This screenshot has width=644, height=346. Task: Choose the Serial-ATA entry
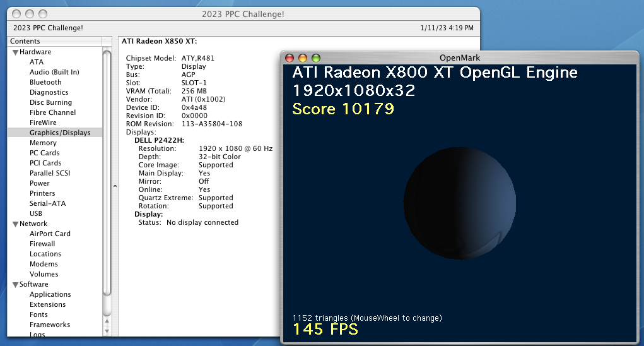click(47, 204)
